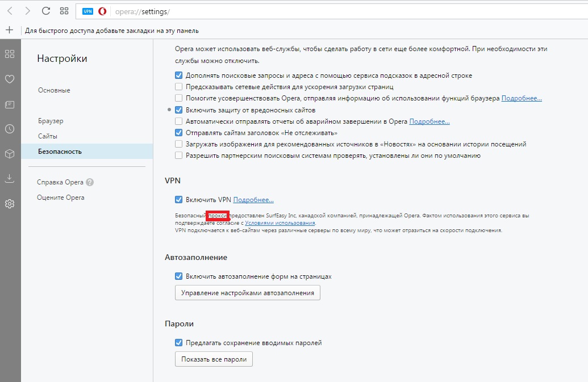Open Подробнее link about browser usage info
Image resolution: width=588 pixels, height=382 pixels.
(522, 98)
